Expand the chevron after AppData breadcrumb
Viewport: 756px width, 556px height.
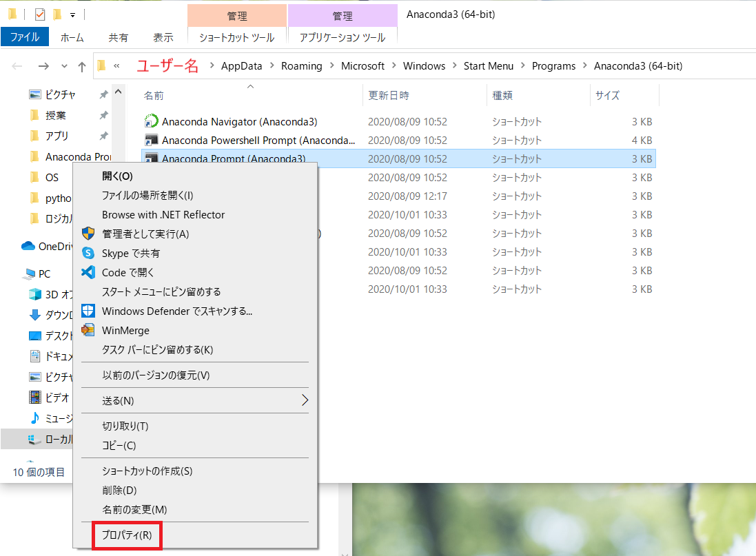[x=272, y=65]
